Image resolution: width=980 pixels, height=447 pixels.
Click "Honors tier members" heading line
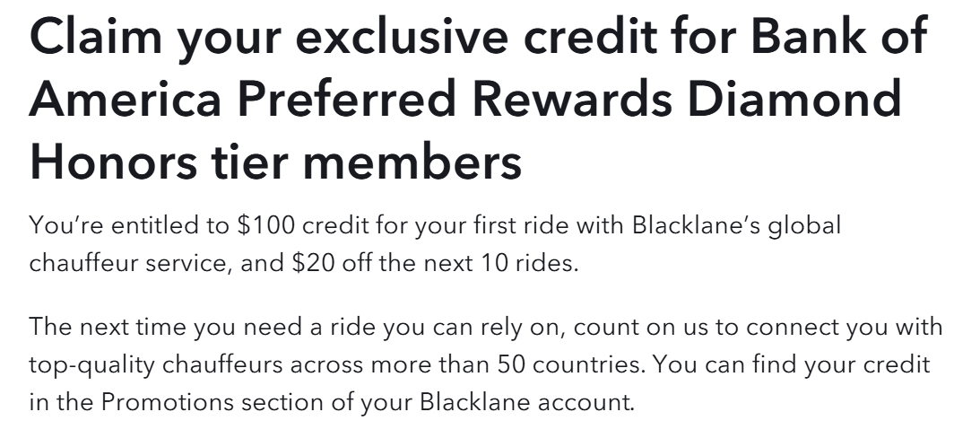(274, 161)
